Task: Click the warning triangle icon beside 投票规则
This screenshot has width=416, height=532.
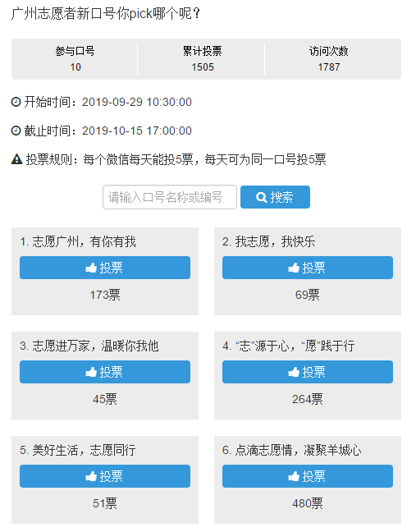Action: click(16, 159)
